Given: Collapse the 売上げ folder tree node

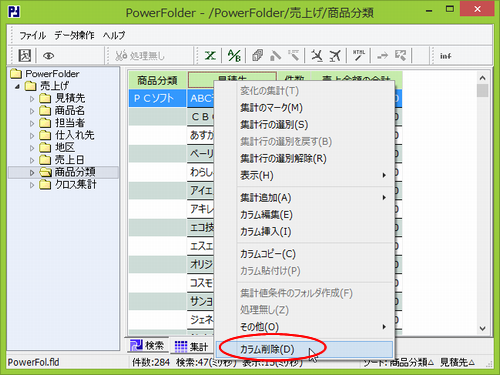Looking at the screenshot, I should tap(17, 86).
